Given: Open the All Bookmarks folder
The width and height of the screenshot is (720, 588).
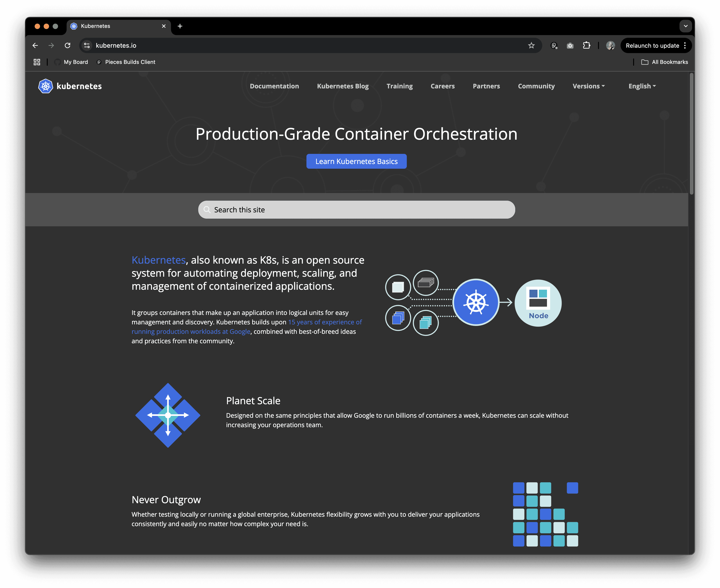Looking at the screenshot, I should pos(664,62).
